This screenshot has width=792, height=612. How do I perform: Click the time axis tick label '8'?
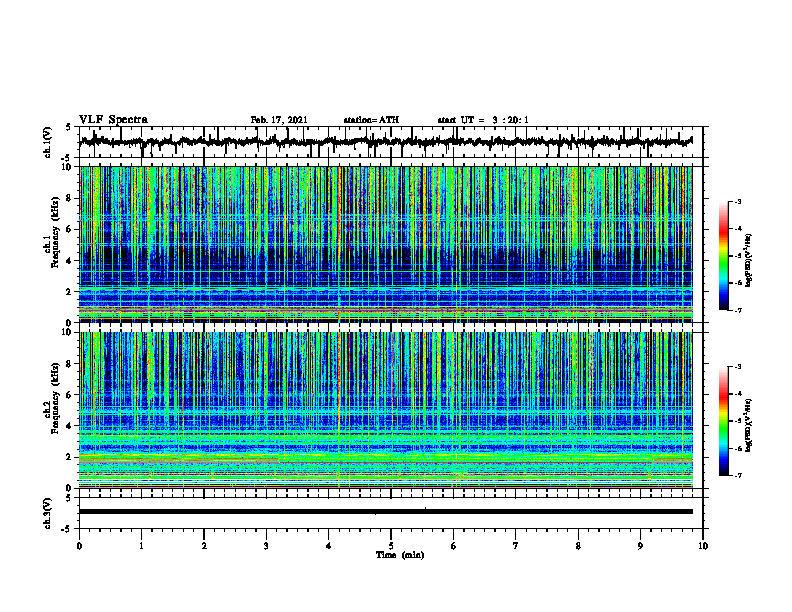(578, 546)
